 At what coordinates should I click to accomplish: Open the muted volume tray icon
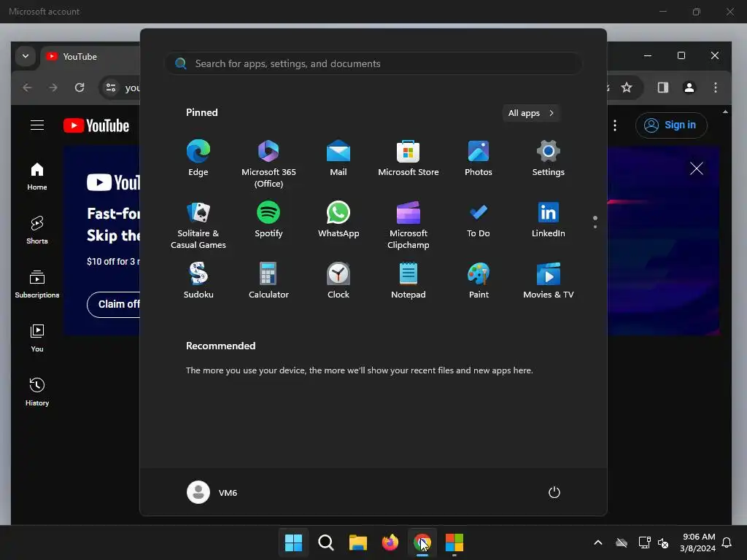662,542
